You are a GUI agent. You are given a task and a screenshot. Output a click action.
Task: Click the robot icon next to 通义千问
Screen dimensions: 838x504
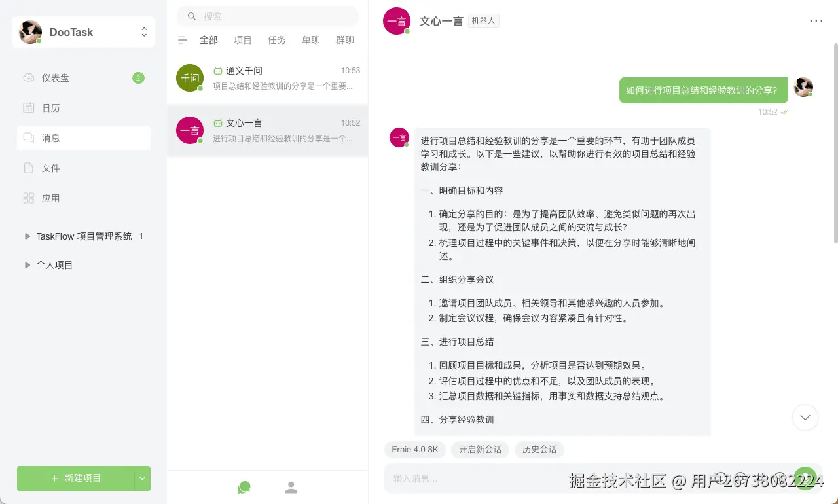coord(218,71)
